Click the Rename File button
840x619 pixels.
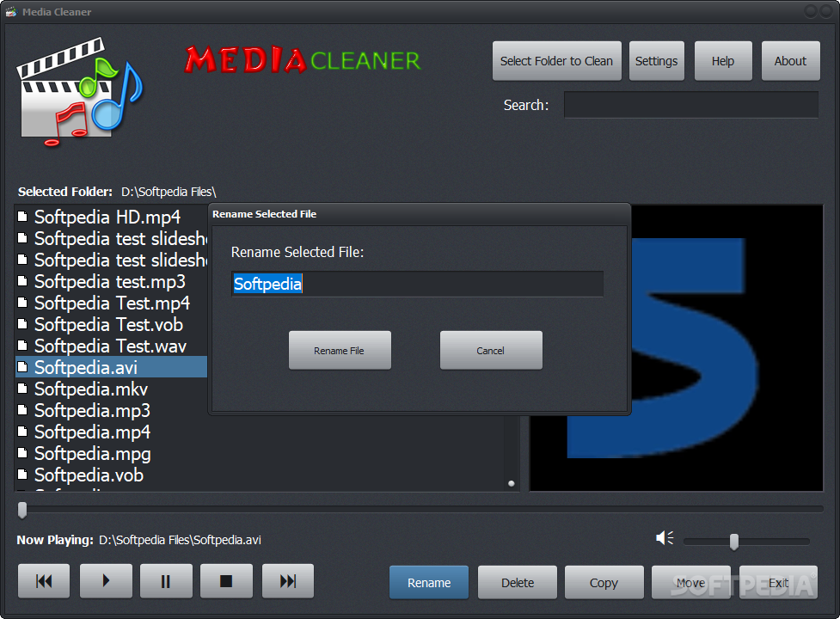point(340,350)
